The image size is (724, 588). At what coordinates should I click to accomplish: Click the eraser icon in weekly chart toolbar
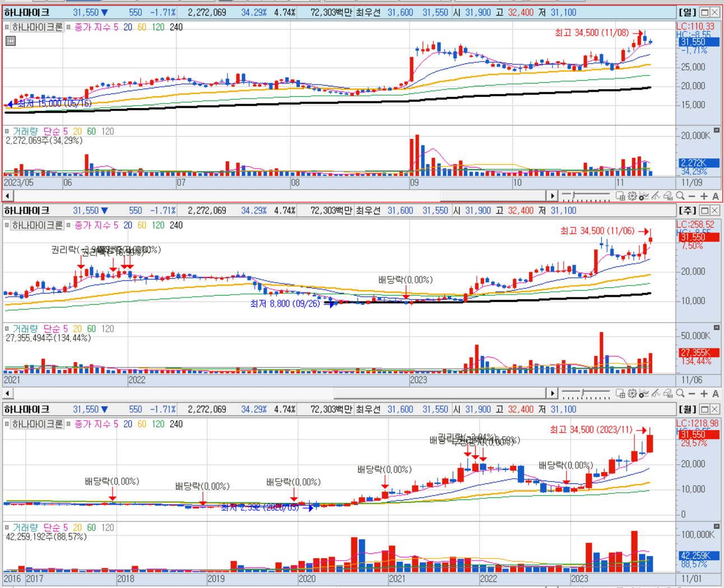click(x=667, y=394)
